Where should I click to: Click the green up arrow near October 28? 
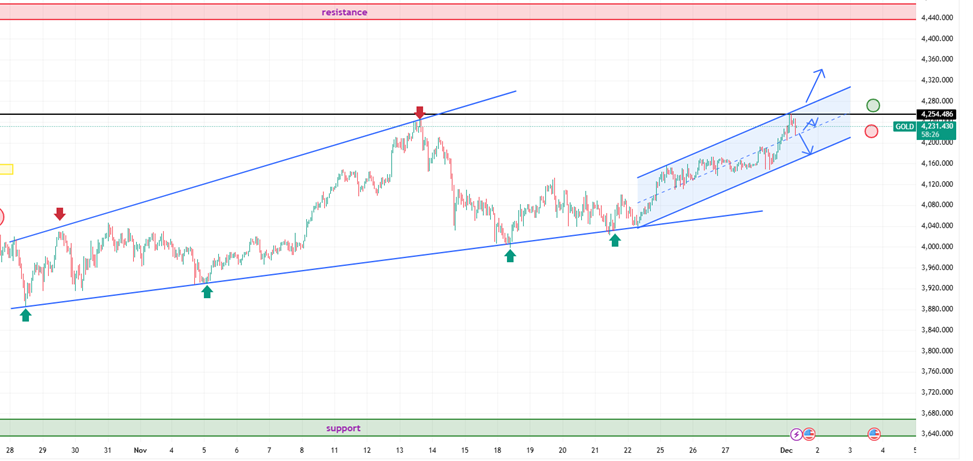tap(25, 315)
